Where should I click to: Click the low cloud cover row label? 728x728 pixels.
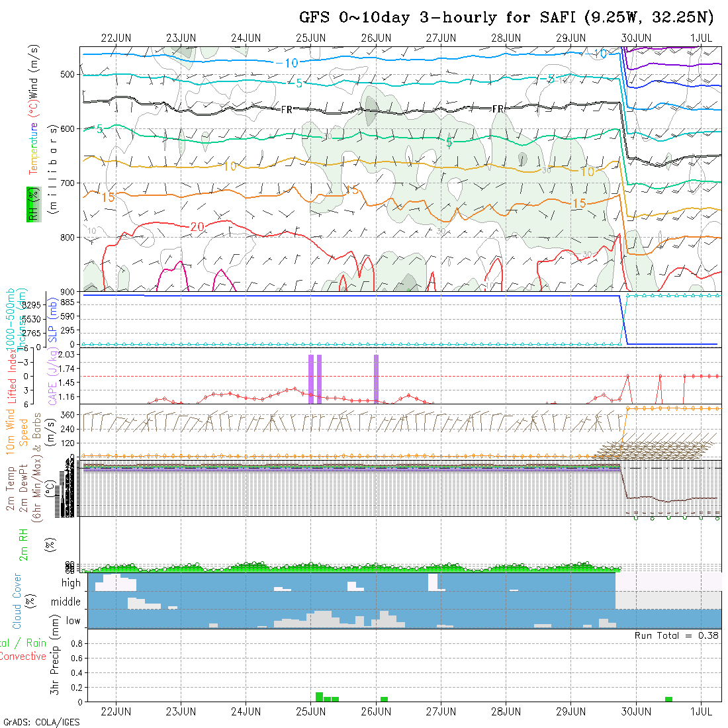click(x=73, y=621)
